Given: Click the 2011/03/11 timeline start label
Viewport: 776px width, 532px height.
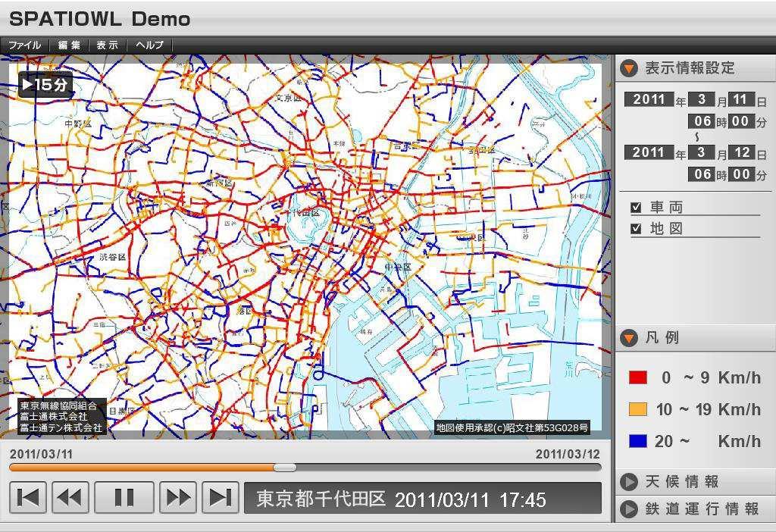Looking at the screenshot, I should (x=41, y=454).
